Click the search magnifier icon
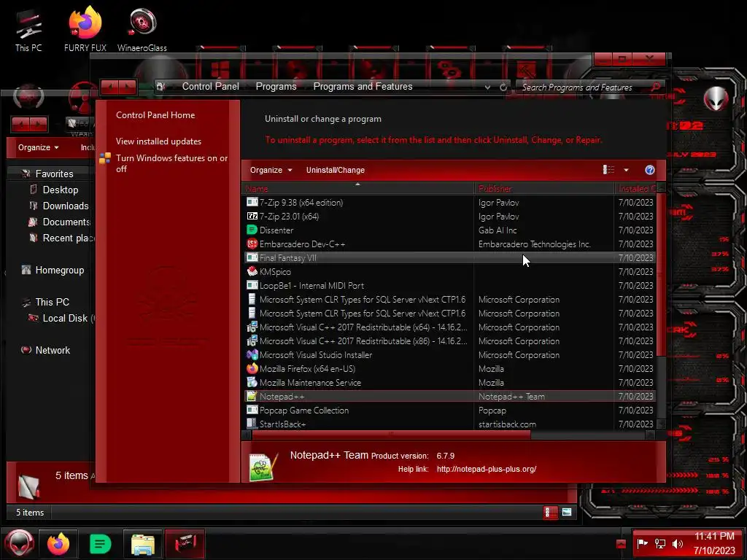The image size is (747, 560). (x=656, y=87)
